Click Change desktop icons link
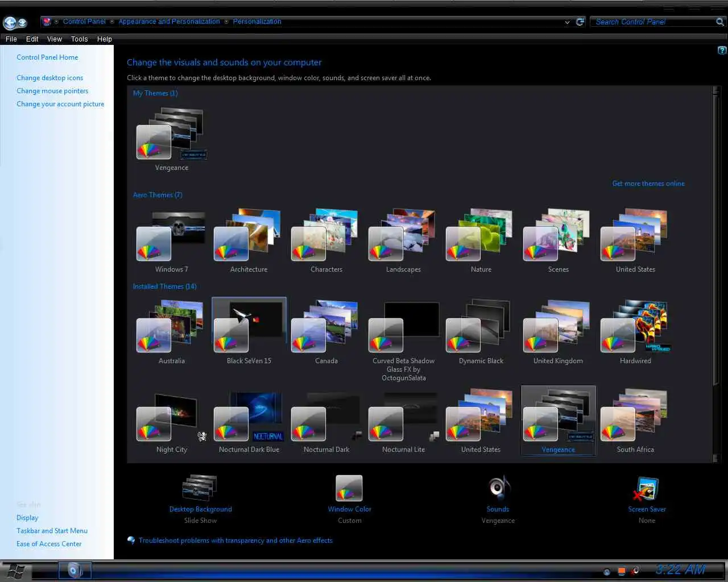This screenshot has width=728, height=582. point(49,78)
